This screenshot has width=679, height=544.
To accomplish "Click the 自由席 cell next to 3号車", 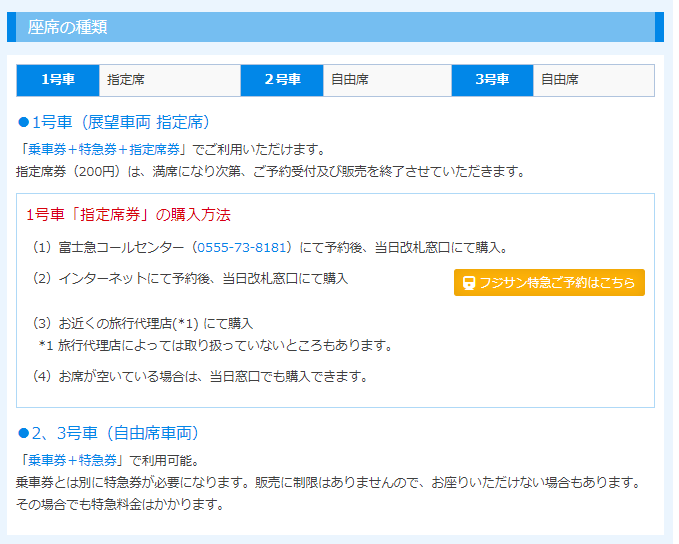I will pos(594,80).
